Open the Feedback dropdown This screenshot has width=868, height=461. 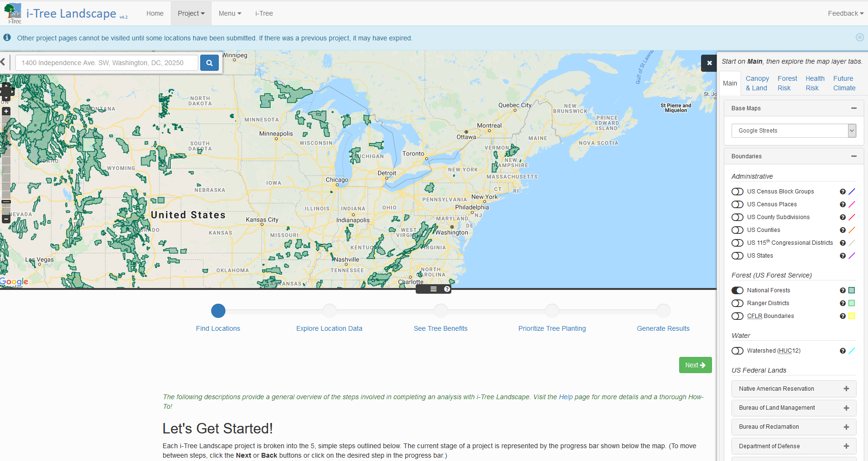tap(846, 13)
